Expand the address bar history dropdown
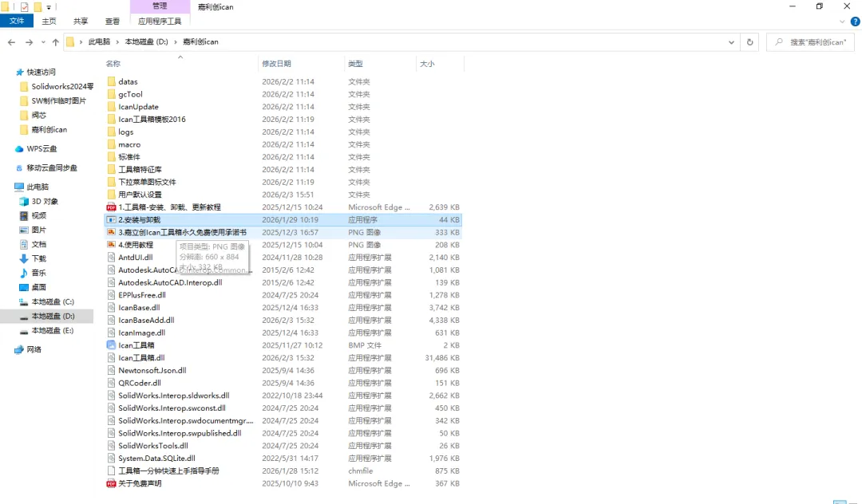The image size is (862, 504). point(731,42)
